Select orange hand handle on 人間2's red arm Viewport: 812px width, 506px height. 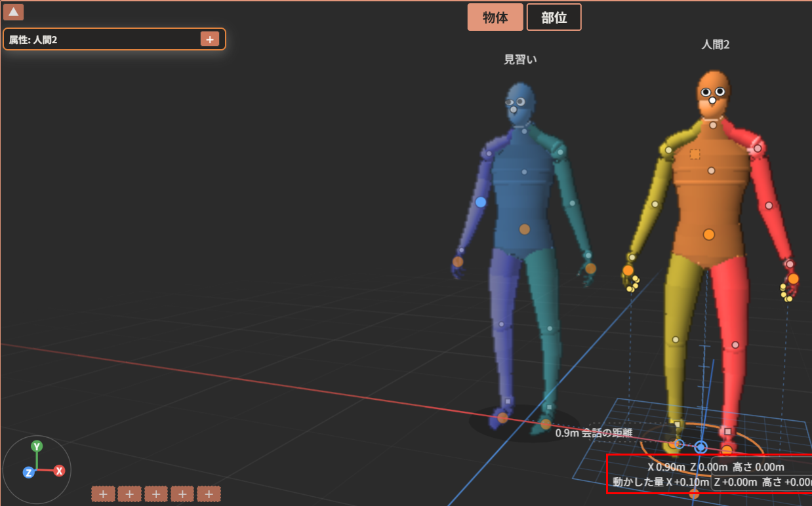pyautogui.click(x=794, y=279)
